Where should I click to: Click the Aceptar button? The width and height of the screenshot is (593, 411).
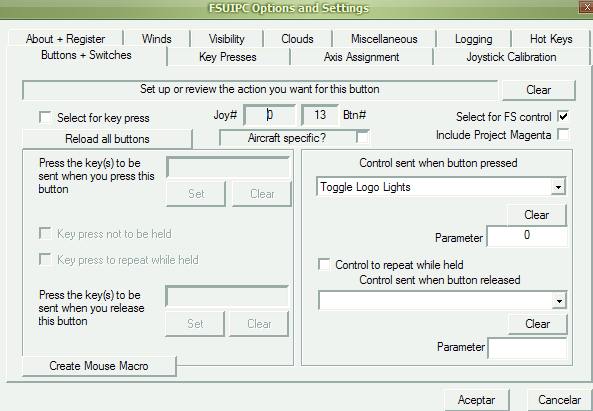(477, 400)
